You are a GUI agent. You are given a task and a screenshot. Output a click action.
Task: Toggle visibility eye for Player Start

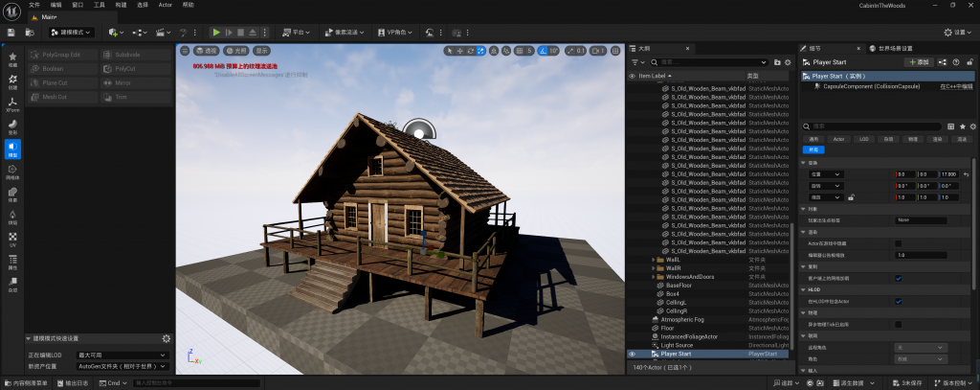632,354
